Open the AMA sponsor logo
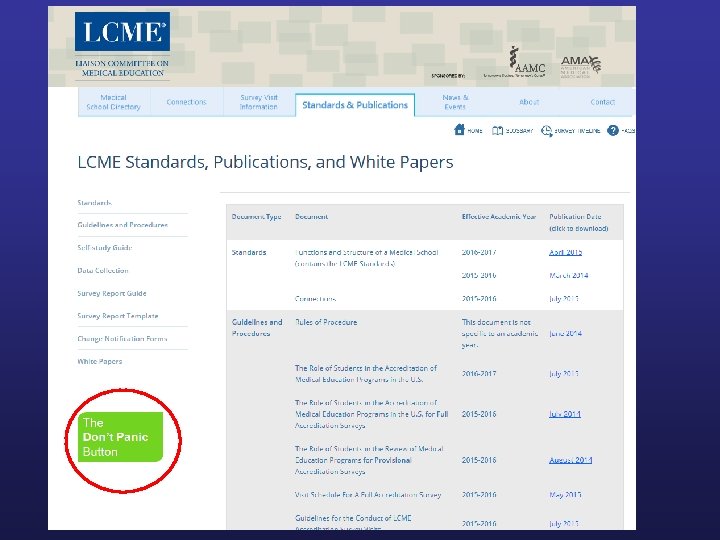Viewport: 720px width, 540px height. point(580,67)
